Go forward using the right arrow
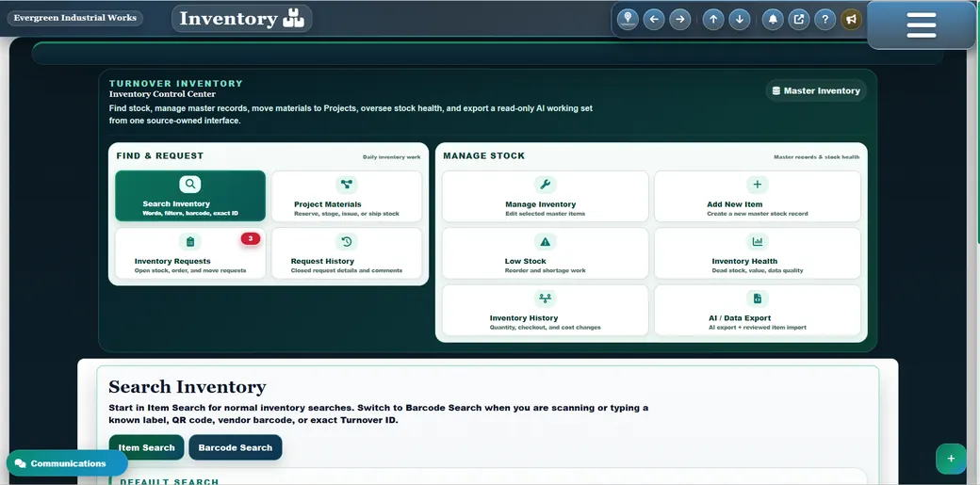 point(680,19)
